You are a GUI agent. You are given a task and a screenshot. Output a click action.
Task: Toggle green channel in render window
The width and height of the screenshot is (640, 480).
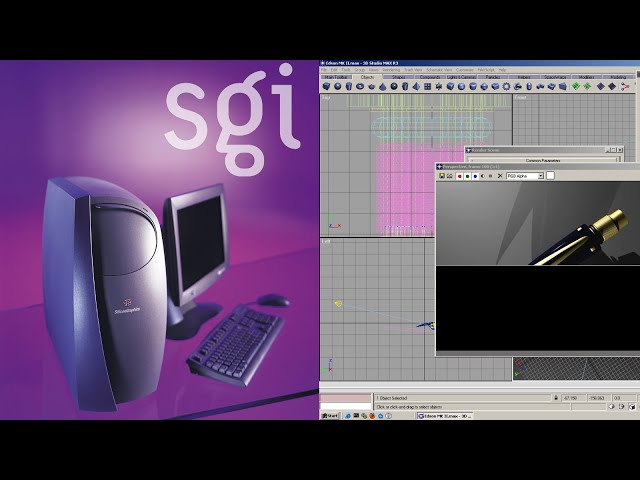click(467, 176)
